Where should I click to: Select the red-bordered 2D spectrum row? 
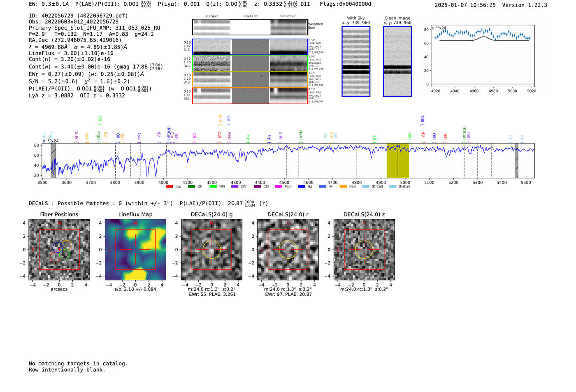250,95
